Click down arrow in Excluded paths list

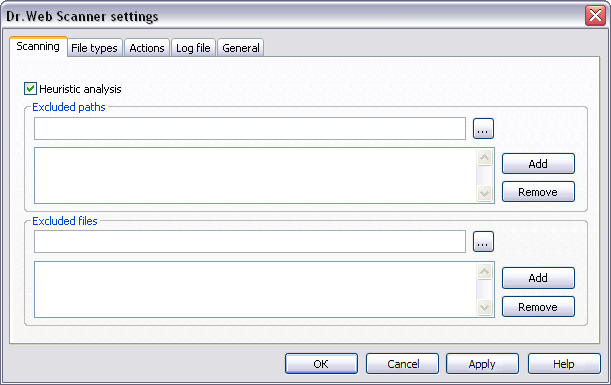click(x=484, y=193)
